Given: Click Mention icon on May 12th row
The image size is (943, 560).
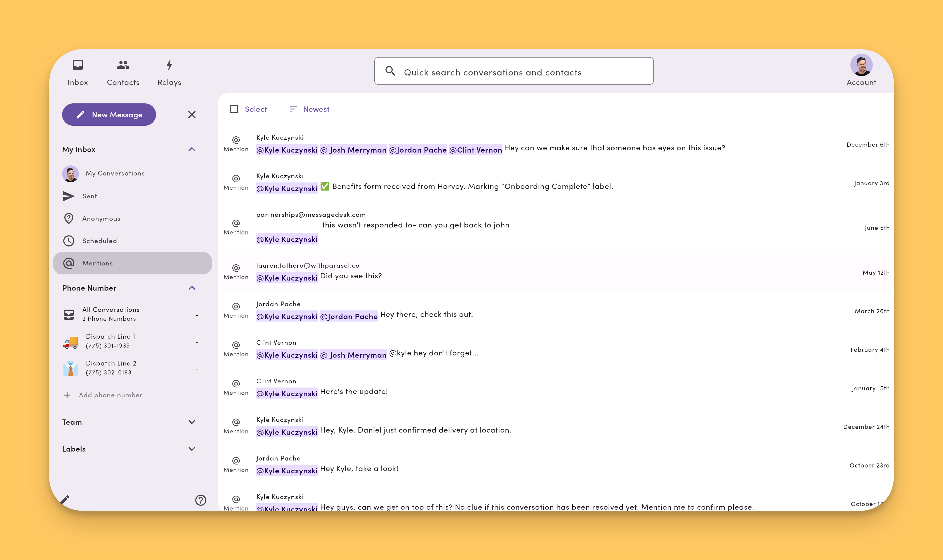Looking at the screenshot, I should [x=236, y=268].
